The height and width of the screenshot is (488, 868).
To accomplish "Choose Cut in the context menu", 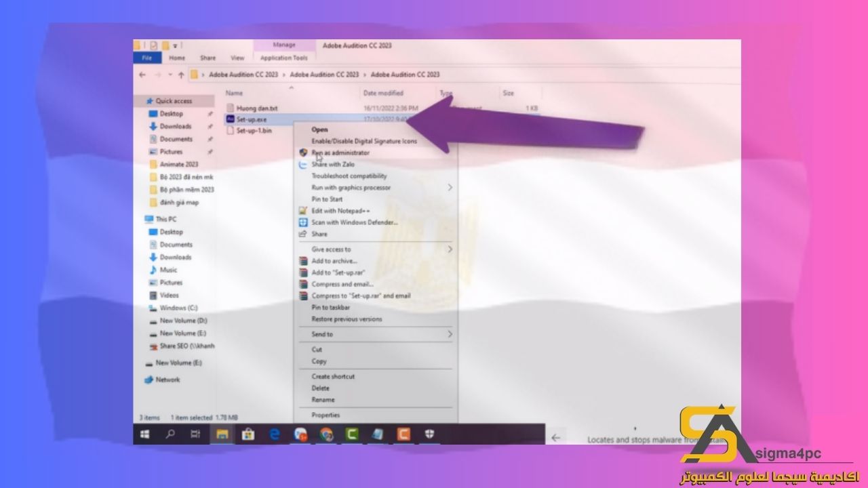I will click(x=317, y=350).
